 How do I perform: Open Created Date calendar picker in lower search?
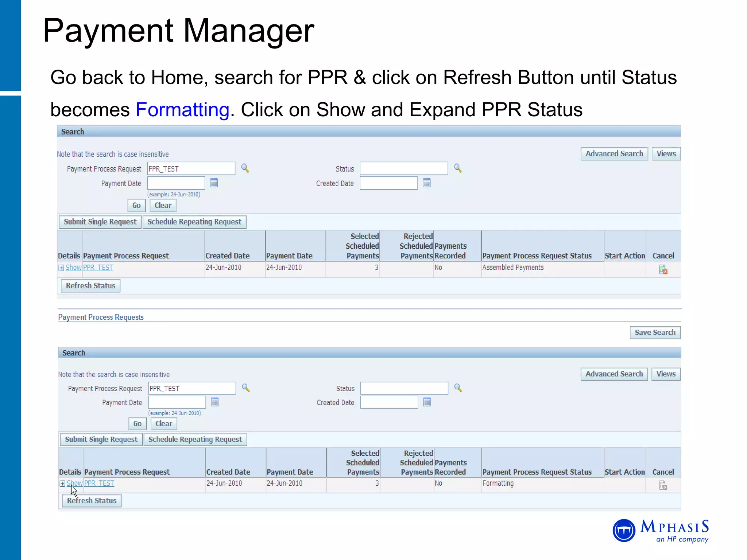tap(427, 402)
